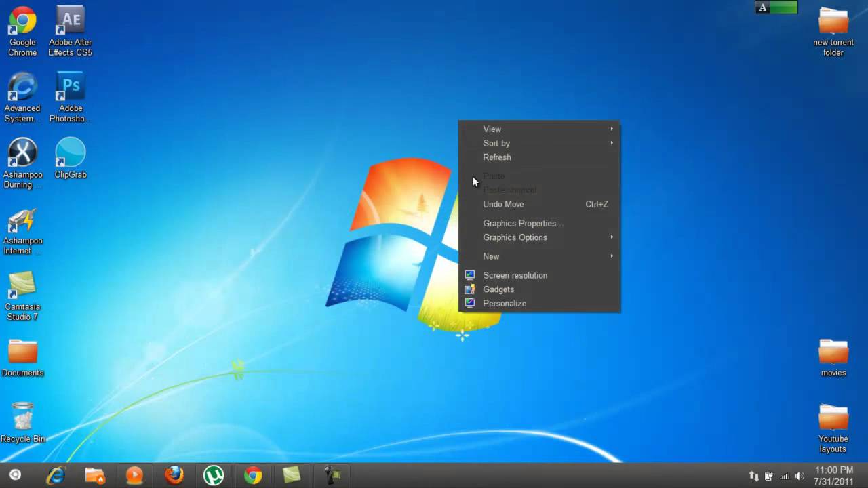This screenshot has height=488, width=868.
Task: Open Graphics Properties from context menu
Action: (539, 223)
